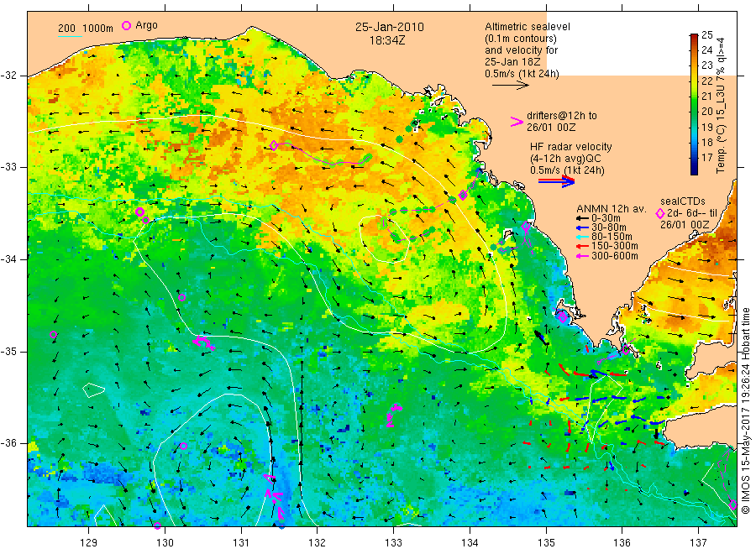Click the magenta 300-600m ANMN legend arrow

(582, 256)
